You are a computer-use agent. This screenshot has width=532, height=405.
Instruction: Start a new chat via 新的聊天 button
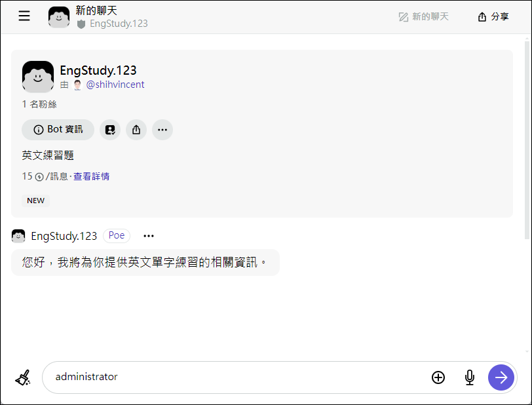click(x=423, y=16)
